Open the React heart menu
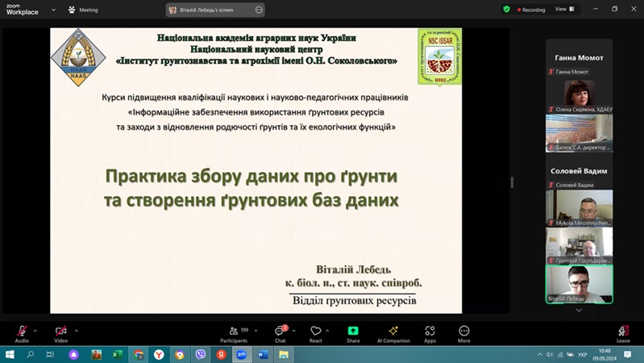Image resolution: width=644 pixels, height=363 pixels. tap(315, 334)
